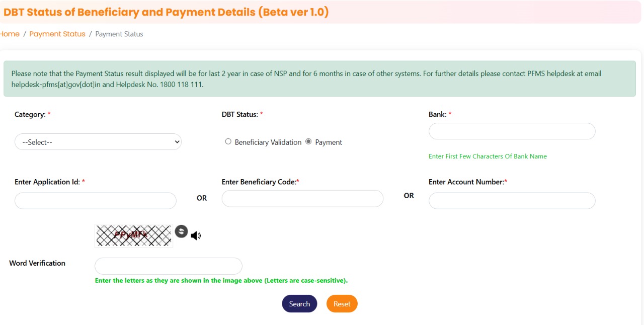
Task: Play the captcha audio speaker icon
Action: pyautogui.click(x=196, y=235)
